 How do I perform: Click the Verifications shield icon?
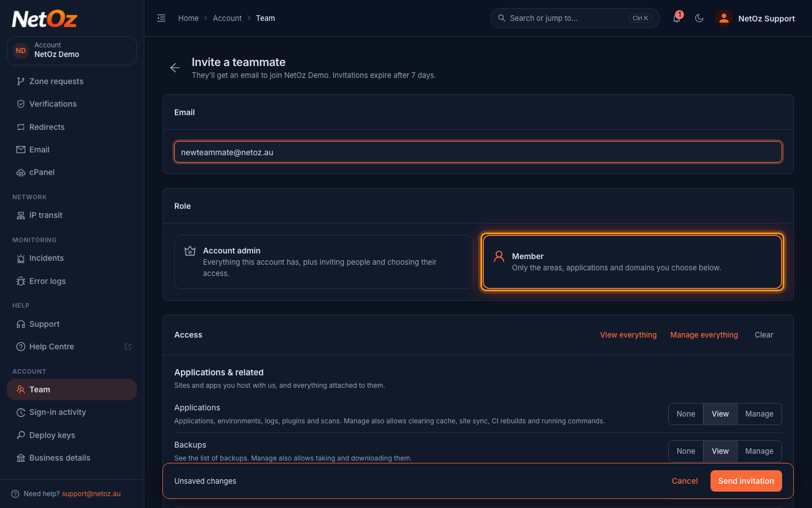pos(21,104)
